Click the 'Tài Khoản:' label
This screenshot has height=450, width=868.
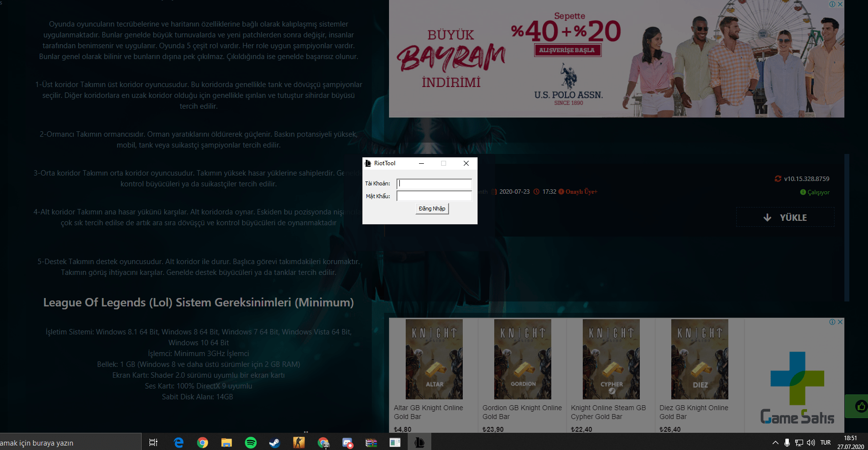(378, 183)
